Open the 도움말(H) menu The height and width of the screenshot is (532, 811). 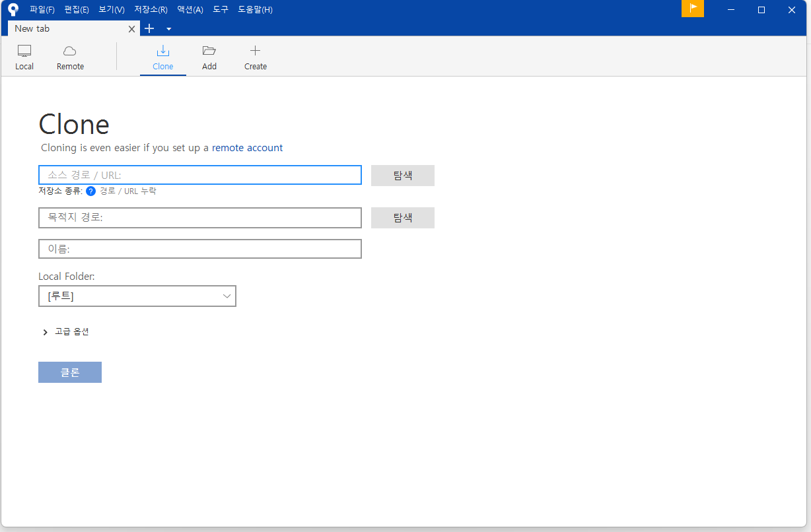[x=255, y=10]
